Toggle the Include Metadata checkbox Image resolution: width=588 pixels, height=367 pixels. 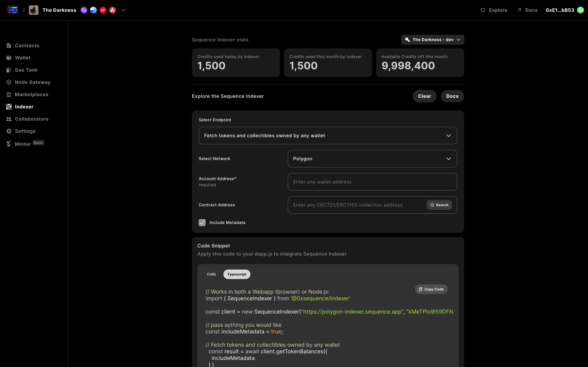(x=202, y=222)
